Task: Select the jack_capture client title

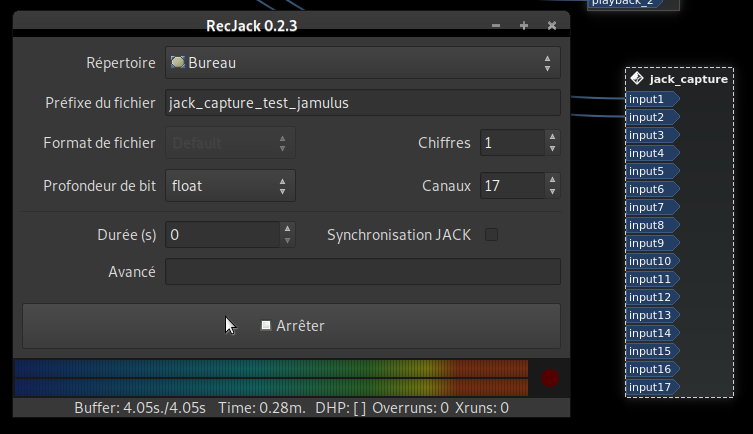Action: click(x=689, y=79)
